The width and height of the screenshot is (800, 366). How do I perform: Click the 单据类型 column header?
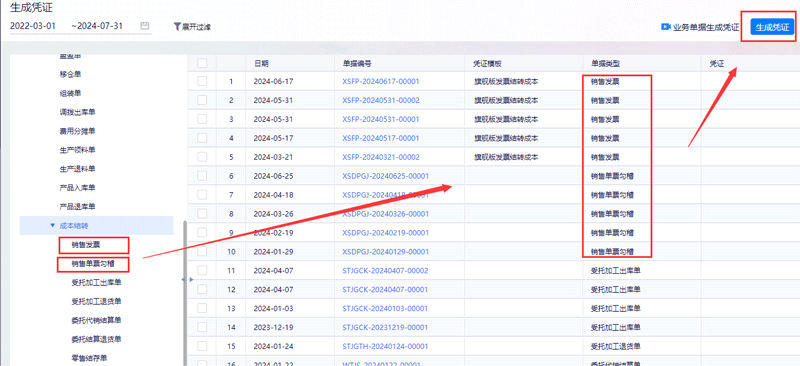click(605, 63)
